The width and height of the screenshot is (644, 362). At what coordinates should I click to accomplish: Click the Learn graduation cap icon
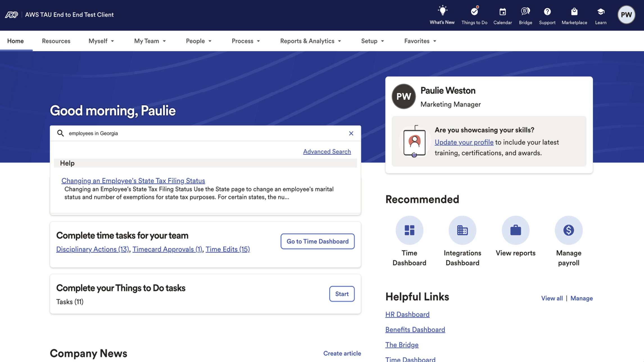pyautogui.click(x=601, y=12)
